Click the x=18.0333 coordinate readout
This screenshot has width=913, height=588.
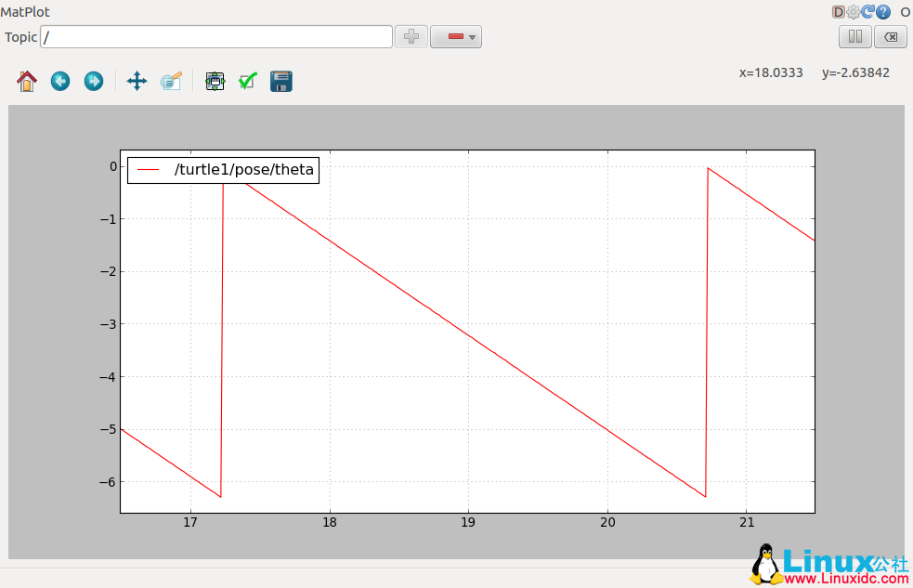tap(771, 72)
